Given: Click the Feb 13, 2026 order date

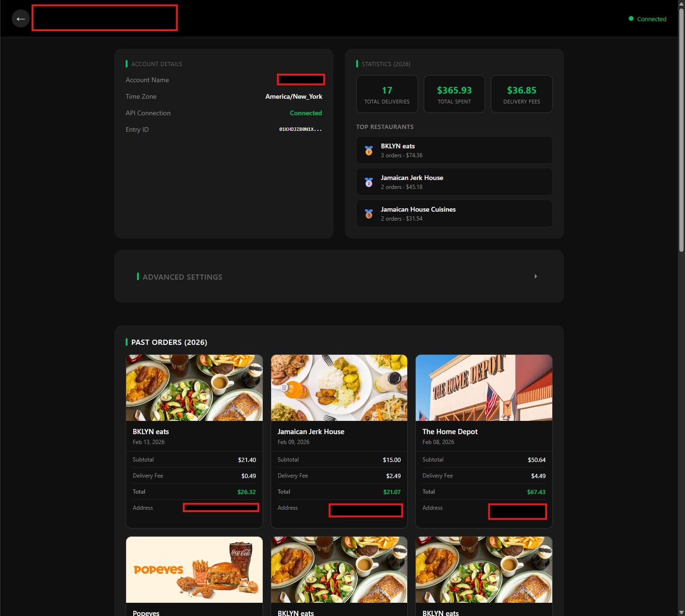Looking at the screenshot, I should coord(149,442).
